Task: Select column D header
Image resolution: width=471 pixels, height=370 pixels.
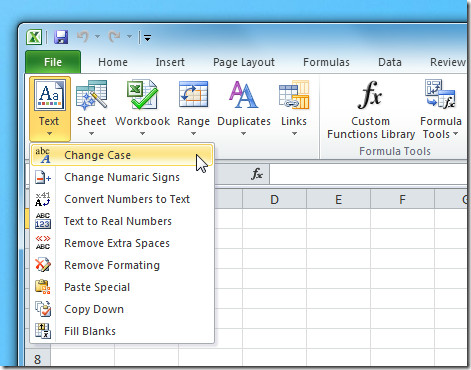Action: tap(274, 200)
